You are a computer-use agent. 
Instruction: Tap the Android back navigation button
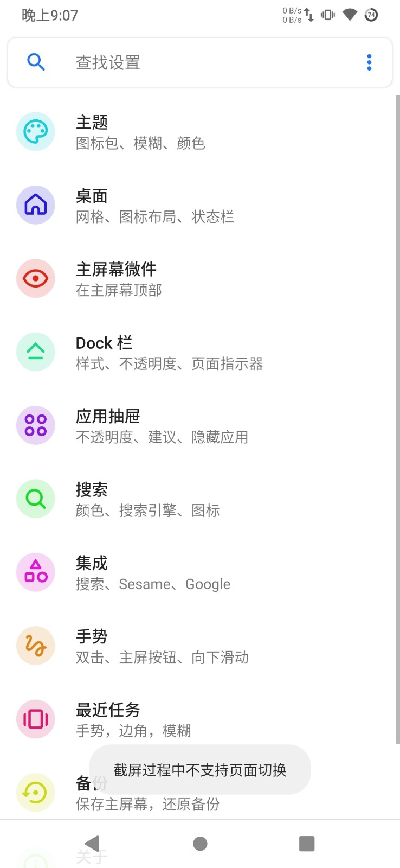[x=93, y=844]
